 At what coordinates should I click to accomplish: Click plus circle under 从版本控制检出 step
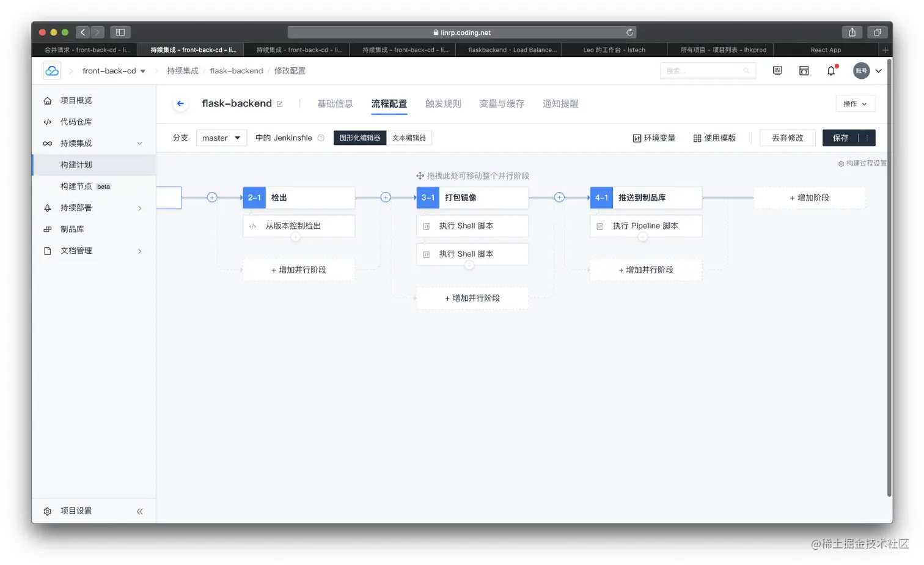[x=296, y=237]
